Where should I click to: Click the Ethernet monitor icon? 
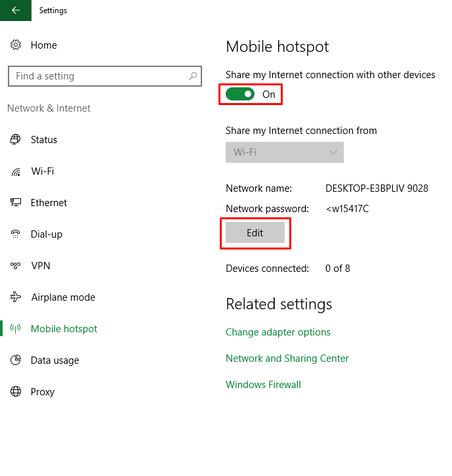pos(16,203)
